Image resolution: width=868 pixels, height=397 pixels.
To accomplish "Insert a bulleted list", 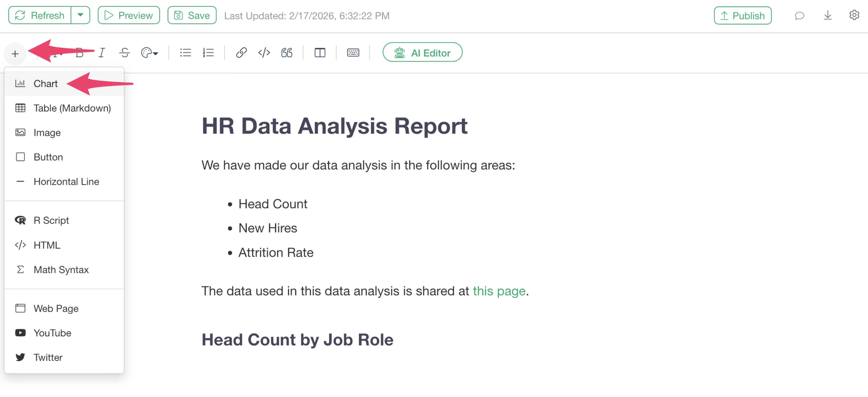I will click(x=185, y=53).
